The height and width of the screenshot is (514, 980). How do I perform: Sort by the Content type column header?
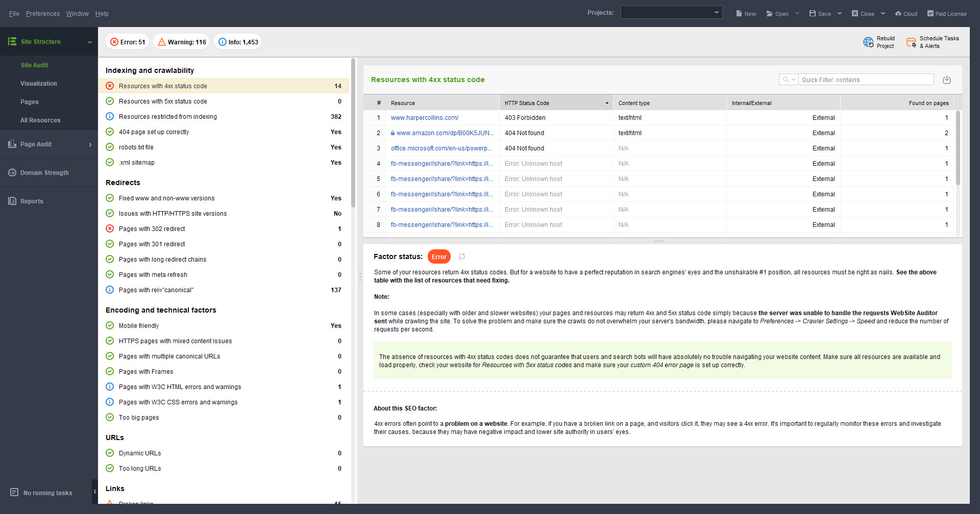click(670, 103)
